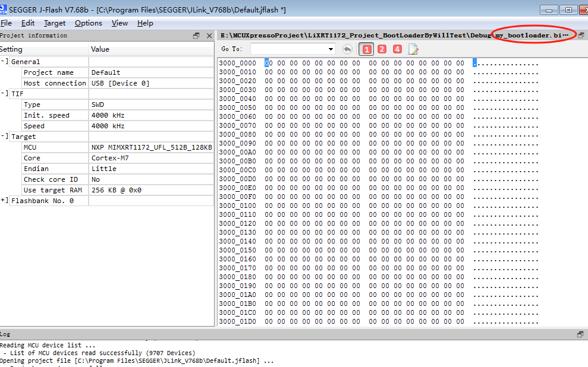Click the Project information float icon
The height and width of the screenshot is (367, 588).
pyautogui.click(x=196, y=36)
